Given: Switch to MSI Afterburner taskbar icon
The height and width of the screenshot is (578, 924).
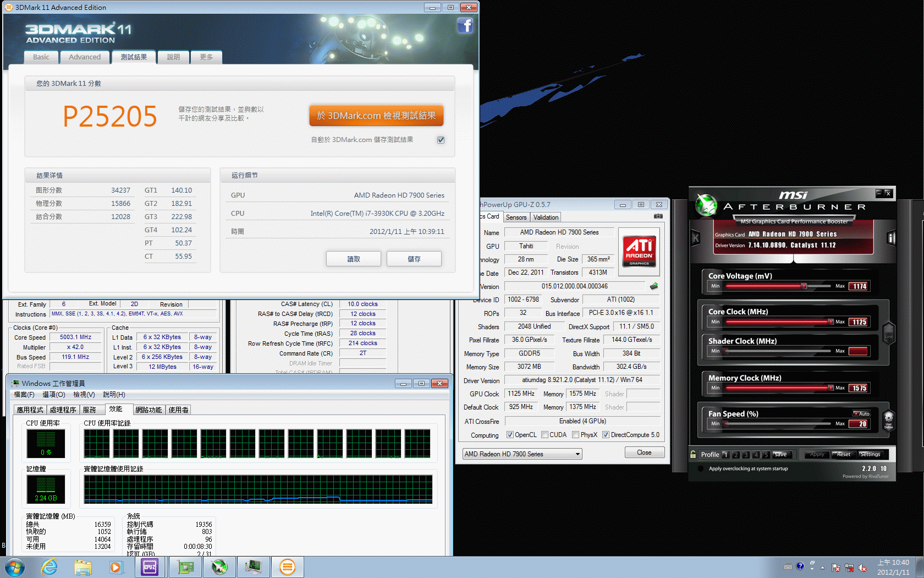Looking at the screenshot, I should tap(219, 567).
